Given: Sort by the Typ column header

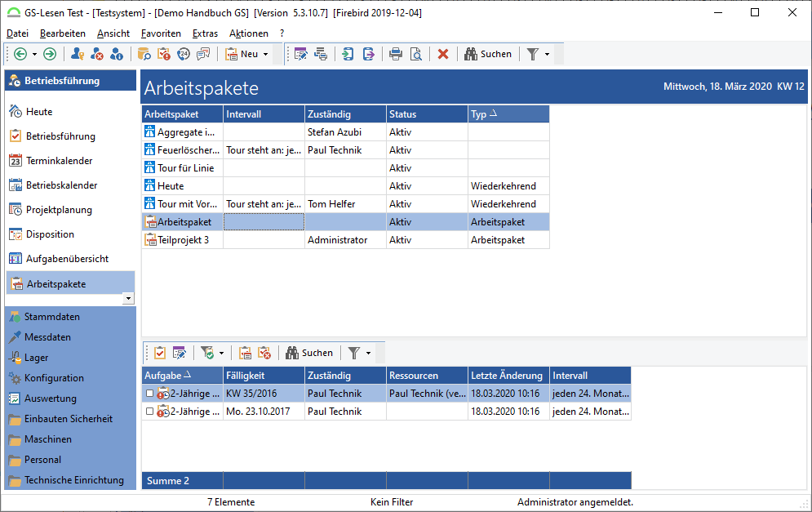Looking at the screenshot, I should click(508, 114).
